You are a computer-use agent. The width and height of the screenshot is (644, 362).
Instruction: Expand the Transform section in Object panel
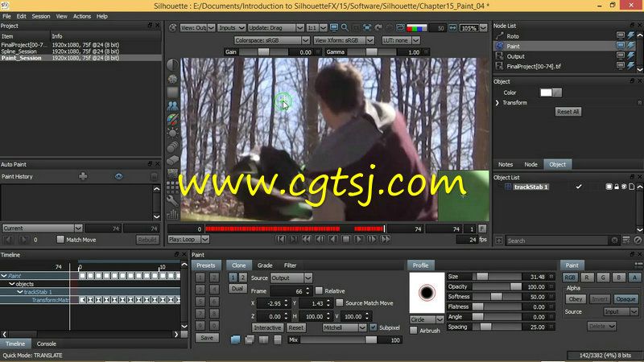tap(497, 103)
